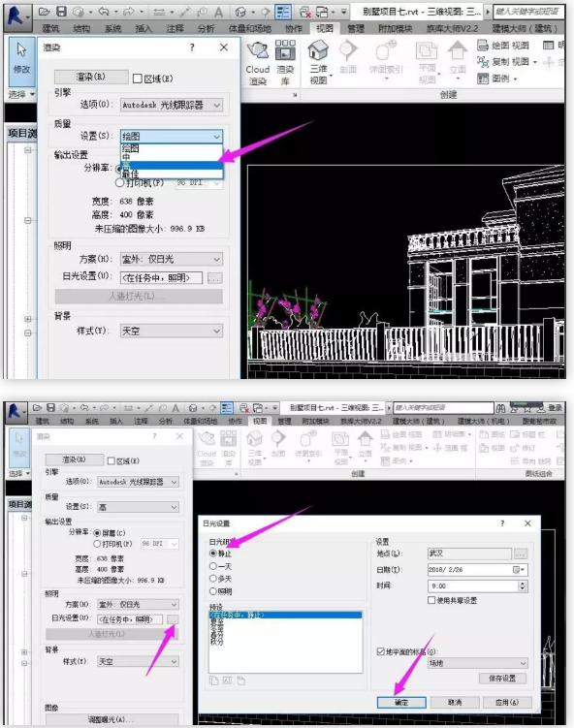Open the 管理 ribbon tab in the top screenshot

(x=356, y=28)
